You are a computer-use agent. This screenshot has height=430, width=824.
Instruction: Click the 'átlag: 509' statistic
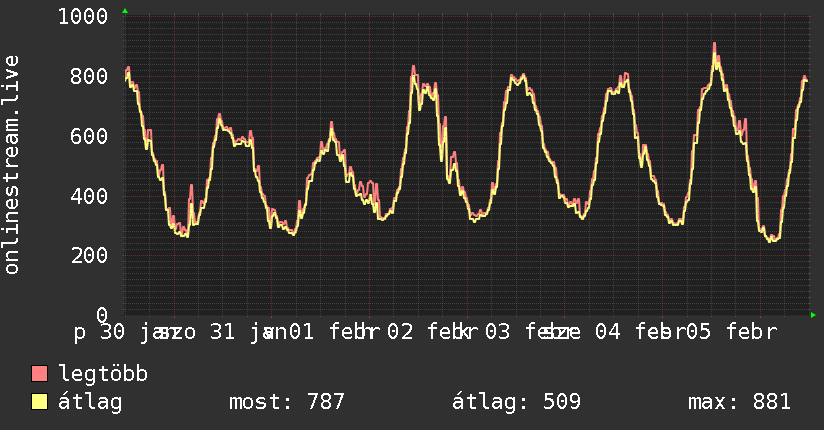tap(517, 402)
